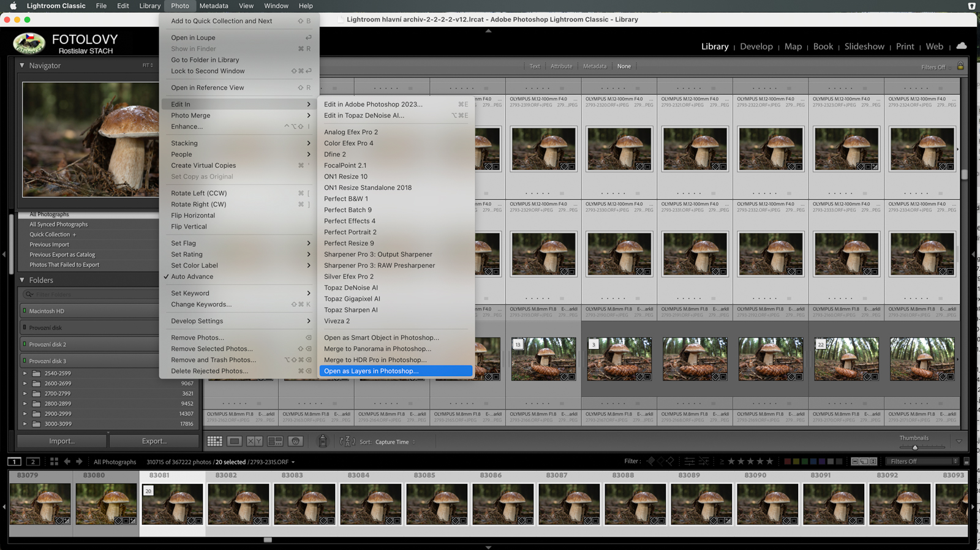This screenshot has width=980, height=550.
Task: Filter by green color label
Action: click(805, 461)
